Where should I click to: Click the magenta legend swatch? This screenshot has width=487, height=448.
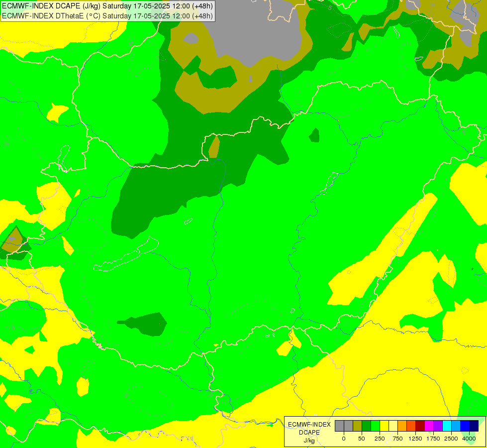429,426
